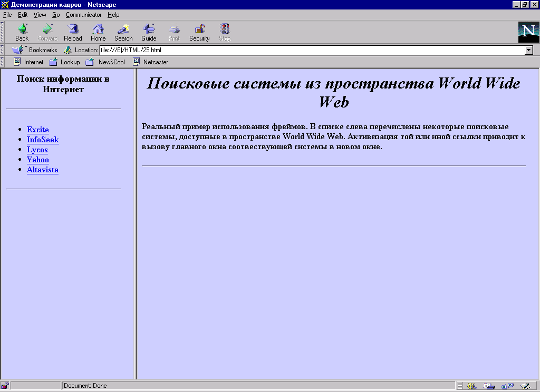540x392 pixels.
Task: Open the File menu
Action: (7, 15)
